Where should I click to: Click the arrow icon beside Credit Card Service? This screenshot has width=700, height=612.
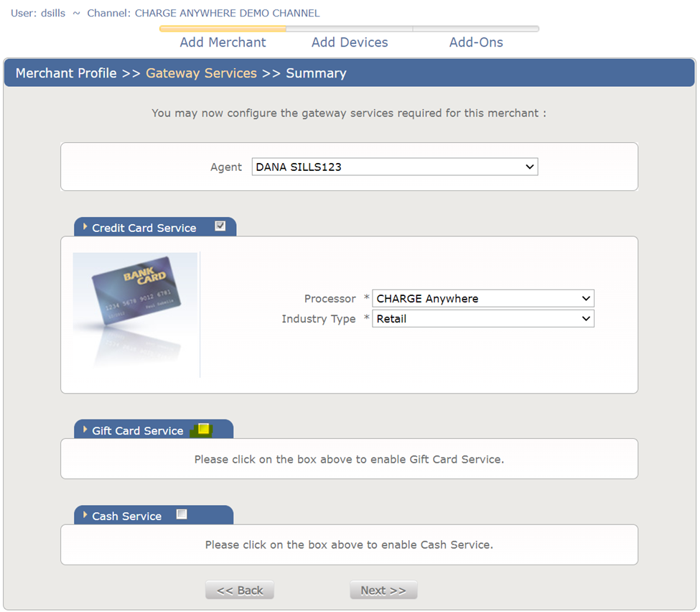85,227
